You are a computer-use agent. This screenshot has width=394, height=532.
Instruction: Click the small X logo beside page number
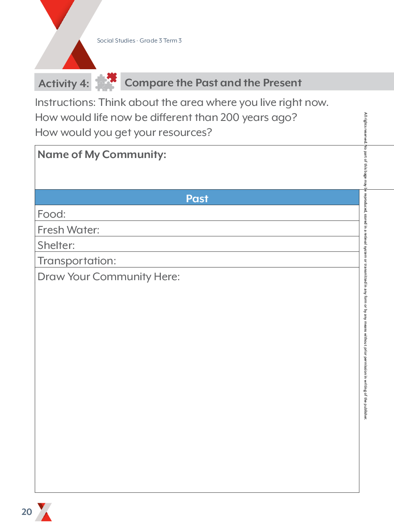point(44,512)
